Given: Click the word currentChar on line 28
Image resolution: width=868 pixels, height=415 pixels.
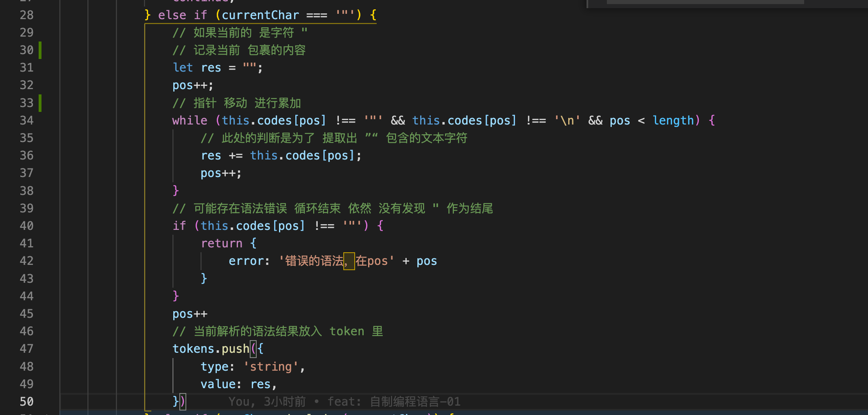Looking at the screenshot, I should coord(260,15).
